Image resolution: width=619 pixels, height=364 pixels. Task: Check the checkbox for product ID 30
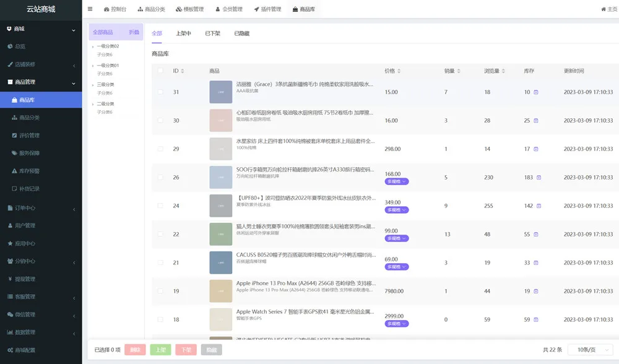click(160, 121)
